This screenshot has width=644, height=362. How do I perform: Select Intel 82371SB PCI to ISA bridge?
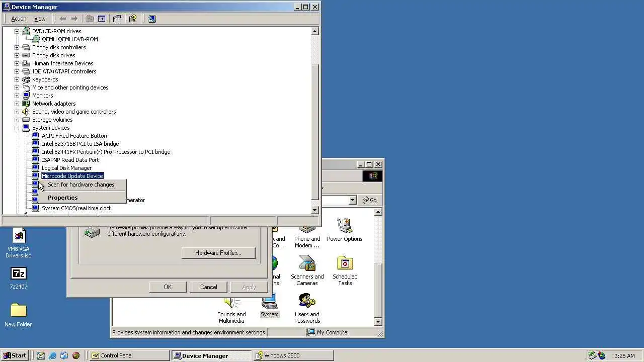(x=80, y=144)
